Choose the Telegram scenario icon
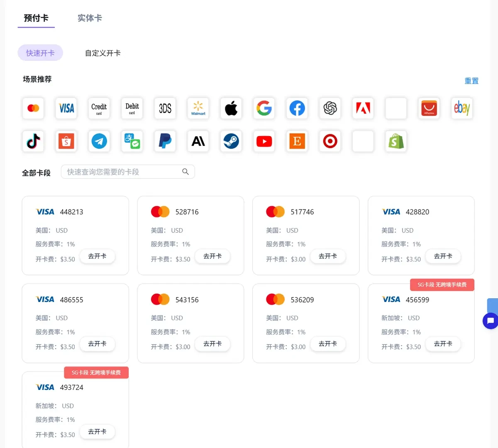 99,141
